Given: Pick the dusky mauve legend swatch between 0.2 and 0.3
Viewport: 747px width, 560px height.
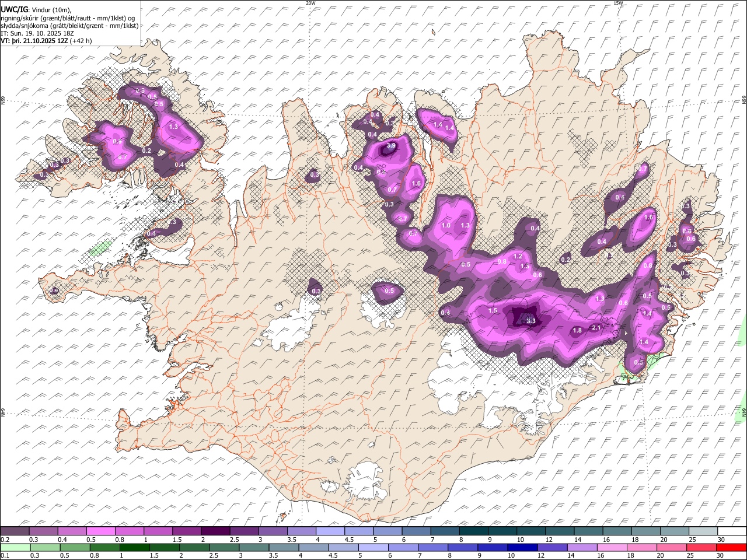Looking at the screenshot, I should click(15, 531).
